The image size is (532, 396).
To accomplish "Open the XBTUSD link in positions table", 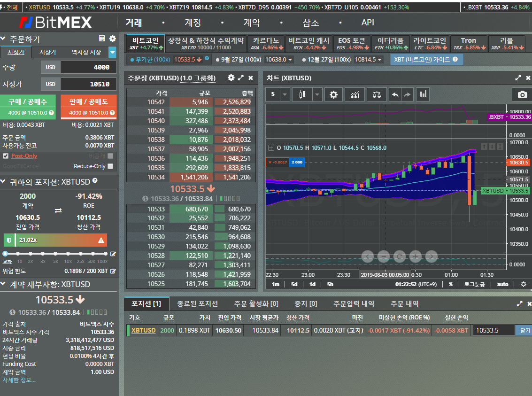I will pos(143,330).
